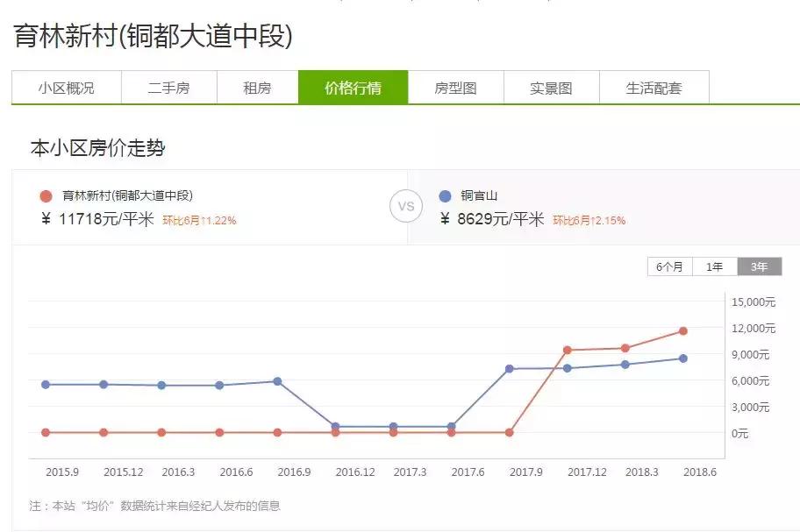Switch to the 二手房 tab

[x=168, y=88]
